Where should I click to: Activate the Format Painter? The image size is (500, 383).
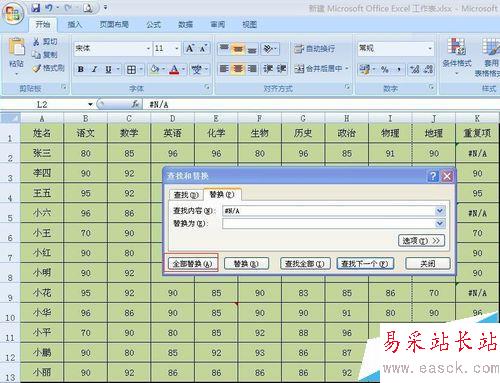(x=48, y=68)
